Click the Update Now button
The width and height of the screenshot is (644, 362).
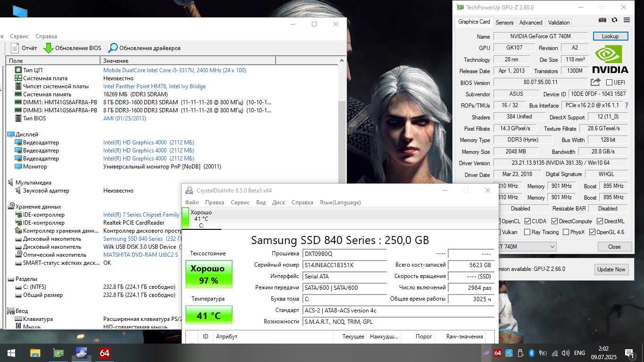pyautogui.click(x=611, y=269)
